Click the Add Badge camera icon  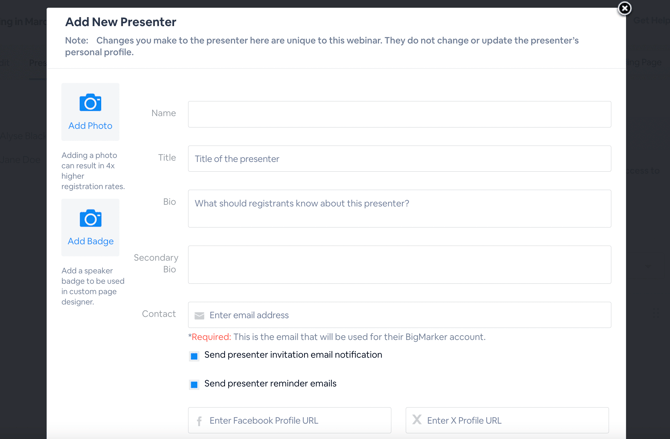point(90,218)
